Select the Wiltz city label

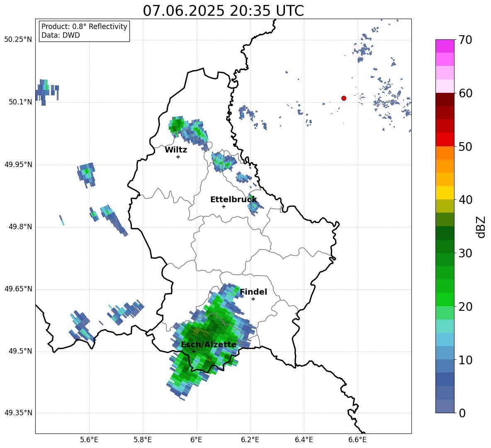(x=176, y=150)
